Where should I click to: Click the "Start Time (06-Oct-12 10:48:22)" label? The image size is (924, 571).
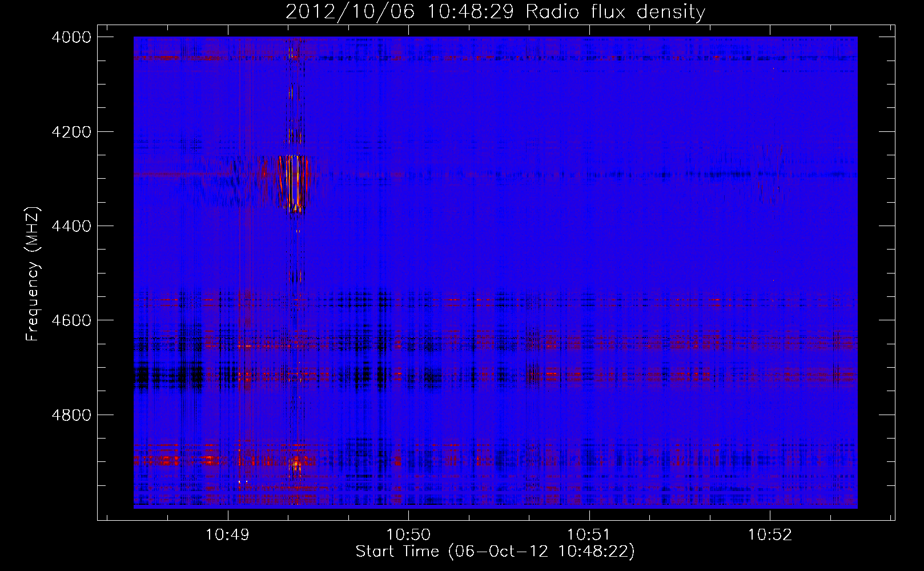coord(495,552)
